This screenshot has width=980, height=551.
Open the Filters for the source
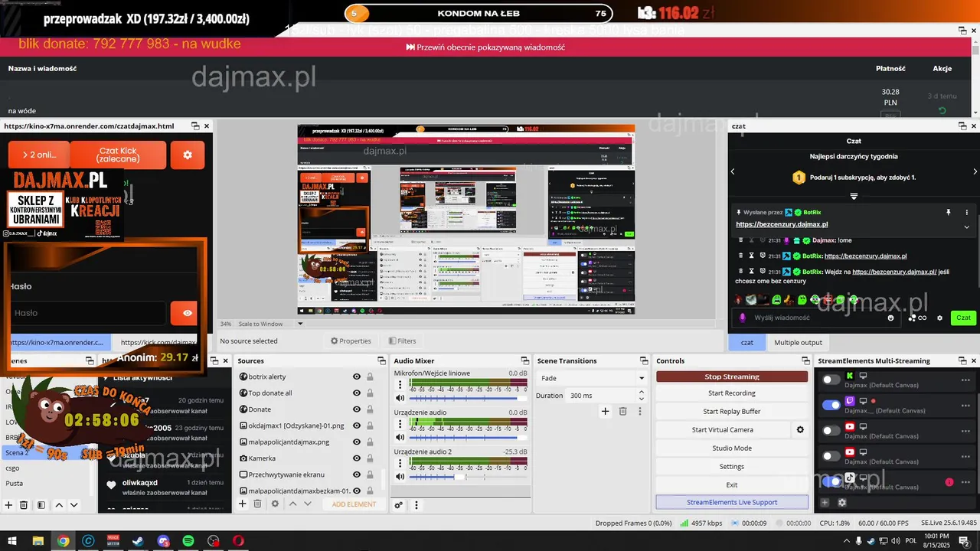[402, 341]
